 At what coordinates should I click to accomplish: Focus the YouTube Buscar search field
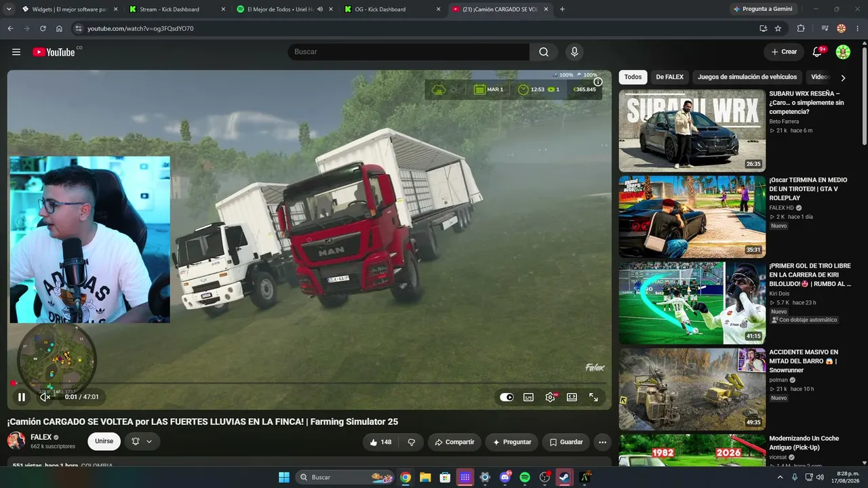click(408, 52)
